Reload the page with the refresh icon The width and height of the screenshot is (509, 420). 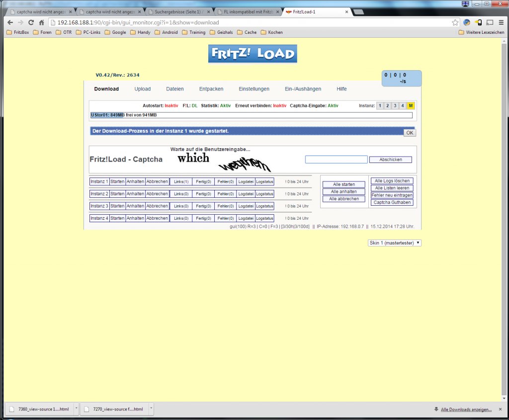point(31,22)
